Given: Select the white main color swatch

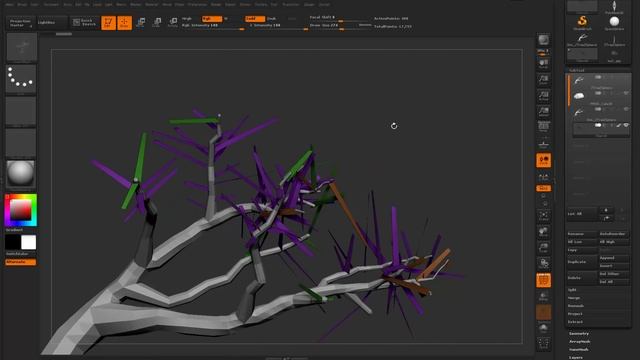Looking at the screenshot, I should tap(28, 242).
